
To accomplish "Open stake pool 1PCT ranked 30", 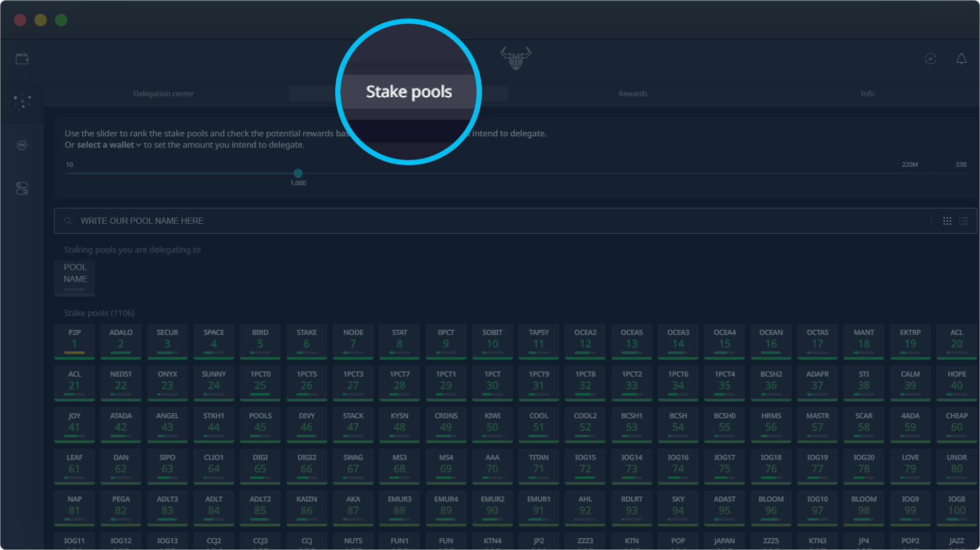I will pyautogui.click(x=493, y=383).
